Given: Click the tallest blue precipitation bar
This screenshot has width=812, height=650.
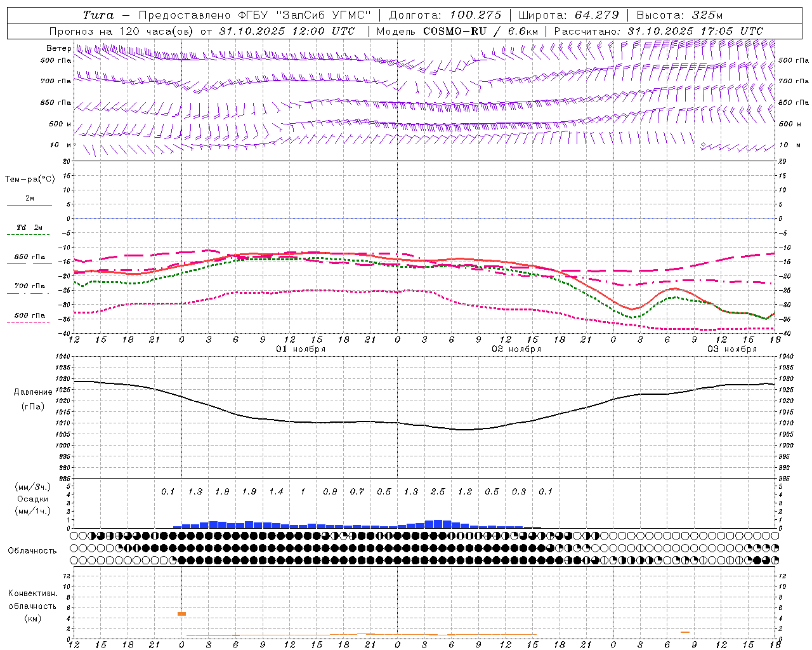Looking at the screenshot, I should click(438, 524).
